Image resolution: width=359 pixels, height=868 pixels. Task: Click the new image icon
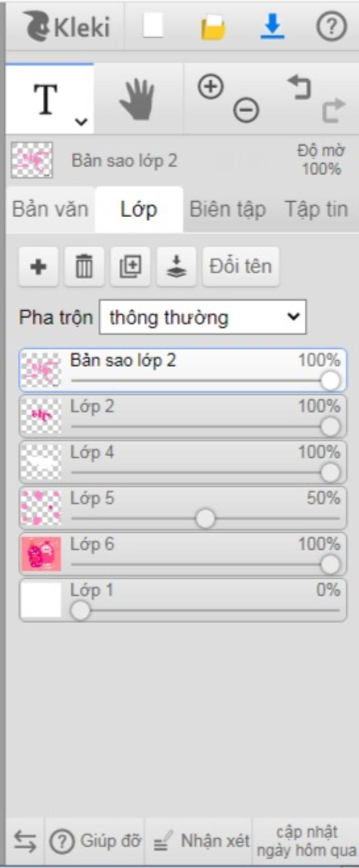click(153, 25)
